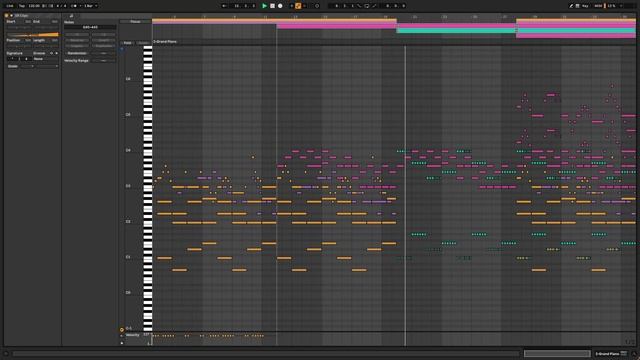Open the Groove None dropdown
Image resolution: width=640 pixels, height=360 pixels.
[45, 59]
